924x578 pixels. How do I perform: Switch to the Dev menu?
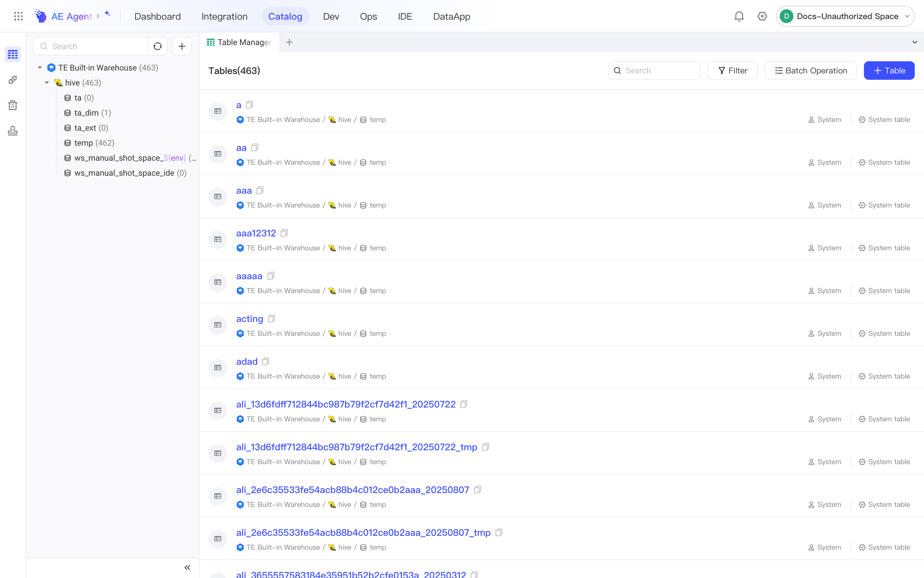tap(331, 16)
